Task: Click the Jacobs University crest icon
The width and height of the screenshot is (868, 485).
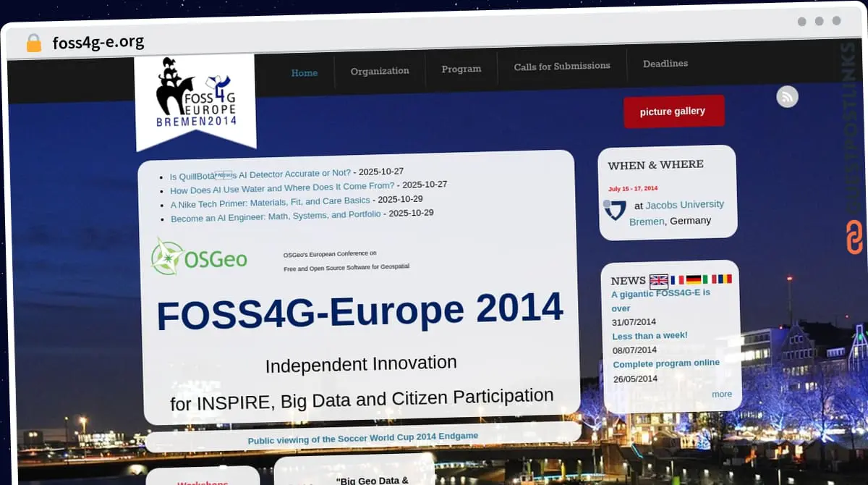Action: (x=616, y=211)
